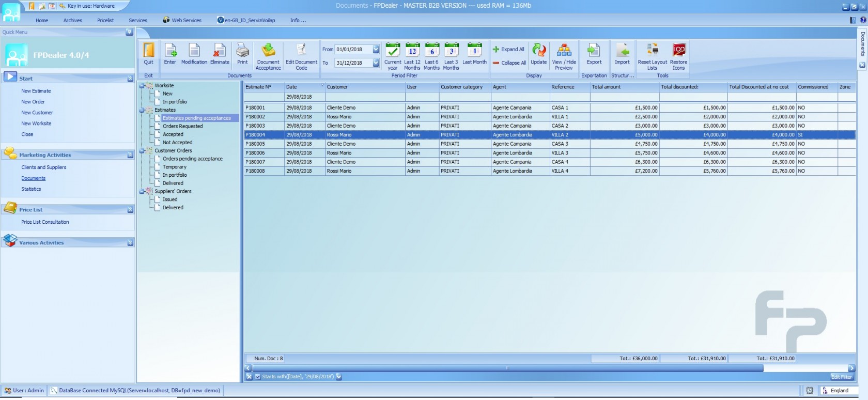Image resolution: width=868 pixels, height=400 pixels.
Task: Click Restore Icons tool
Action: pyautogui.click(x=678, y=56)
